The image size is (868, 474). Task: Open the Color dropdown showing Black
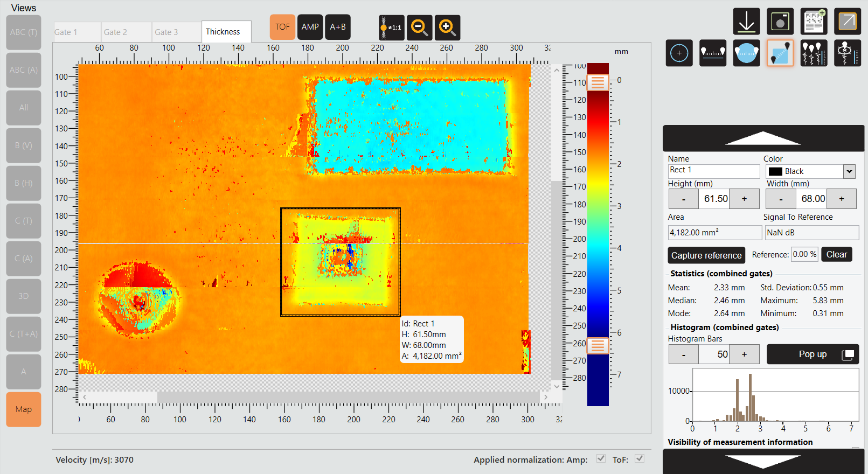click(849, 171)
